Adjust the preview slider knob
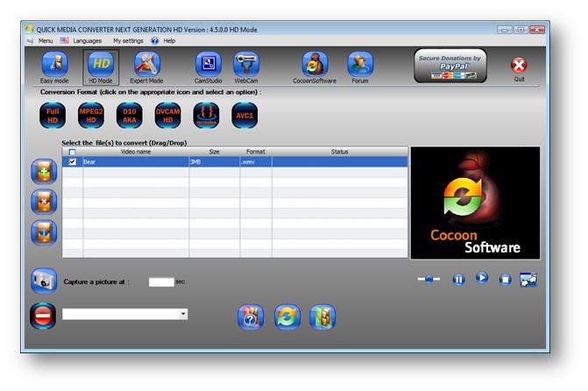Viewport: 588px width, 391px height. point(429,279)
